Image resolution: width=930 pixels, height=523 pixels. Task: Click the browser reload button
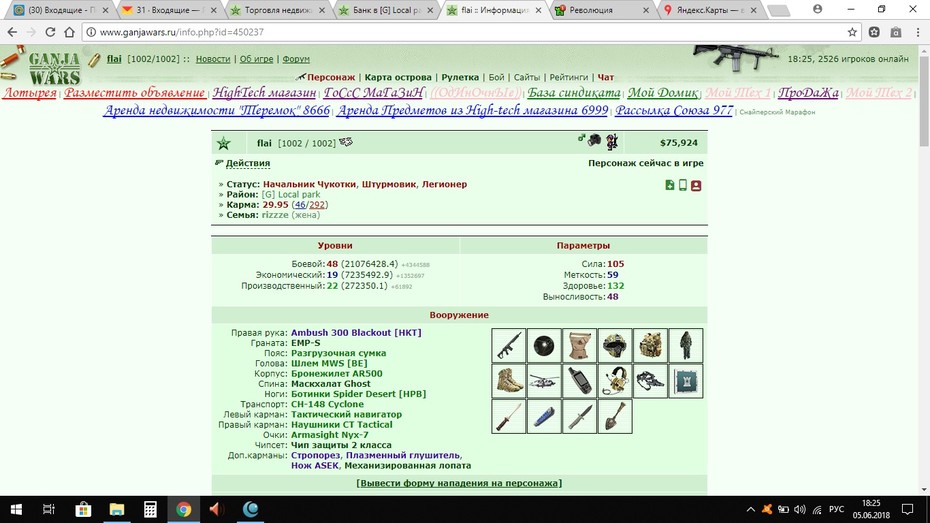click(x=50, y=32)
